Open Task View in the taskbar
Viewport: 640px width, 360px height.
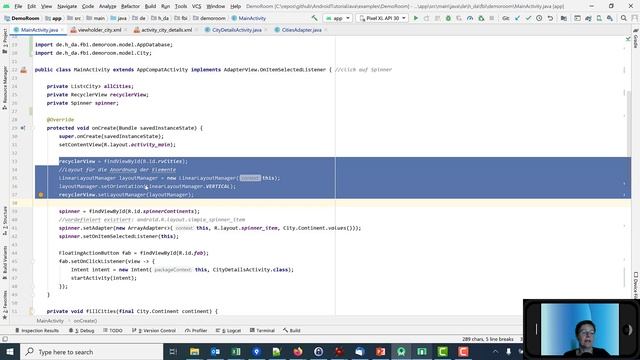tap(173, 351)
